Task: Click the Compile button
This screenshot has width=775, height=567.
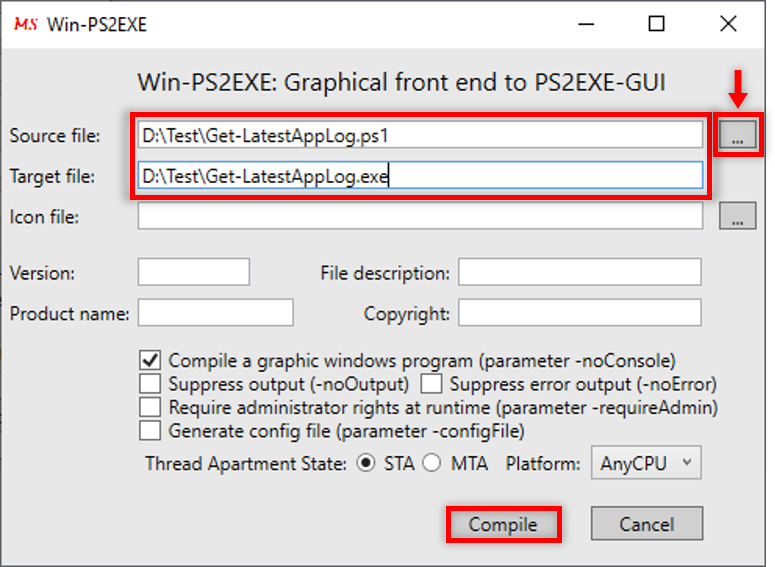Action: click(x=503, y=524)
